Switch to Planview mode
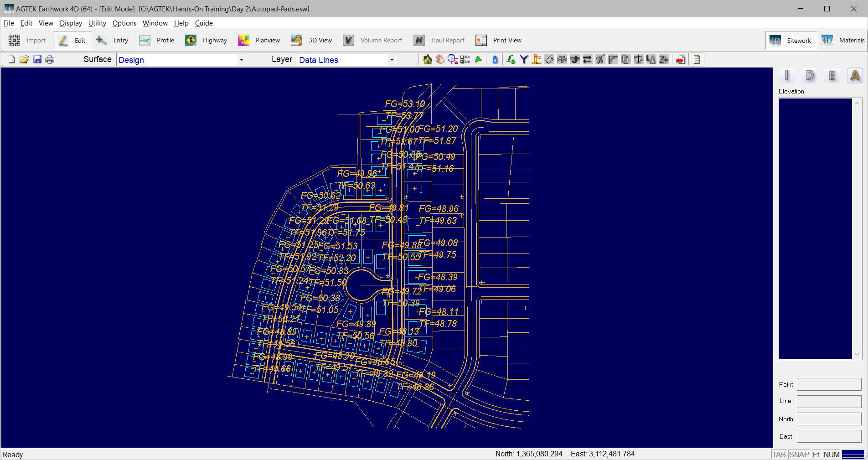Image resolution: width=868 pixels, height=460 pixels. [259, 40]
